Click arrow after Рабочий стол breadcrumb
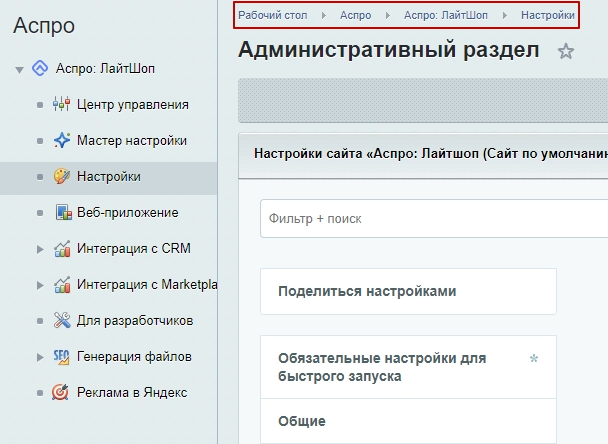Viewport: 608px width, 444px height. pyautogui.click(x=324, y=16)
